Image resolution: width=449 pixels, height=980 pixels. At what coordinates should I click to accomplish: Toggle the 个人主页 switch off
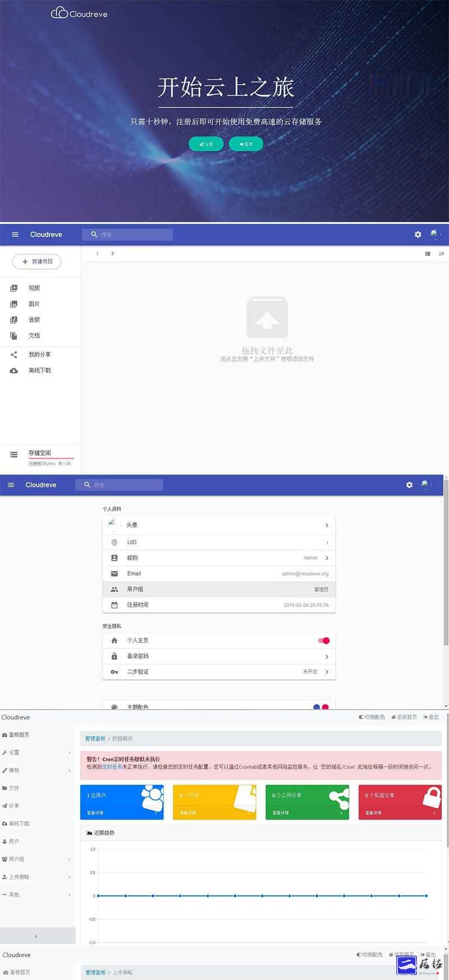point(324,641)
